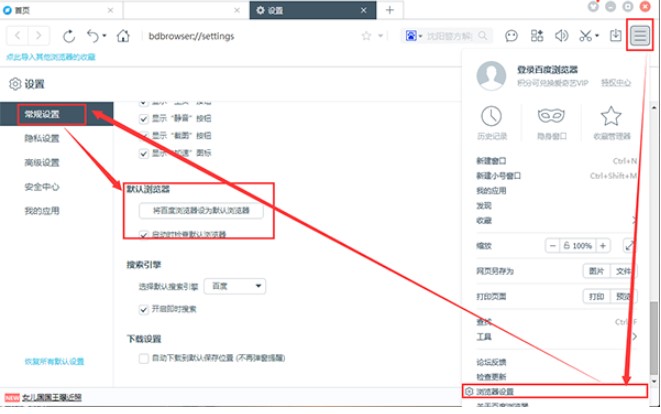Expand the undo arrow dropdown caret

click(x=104, y=36)
